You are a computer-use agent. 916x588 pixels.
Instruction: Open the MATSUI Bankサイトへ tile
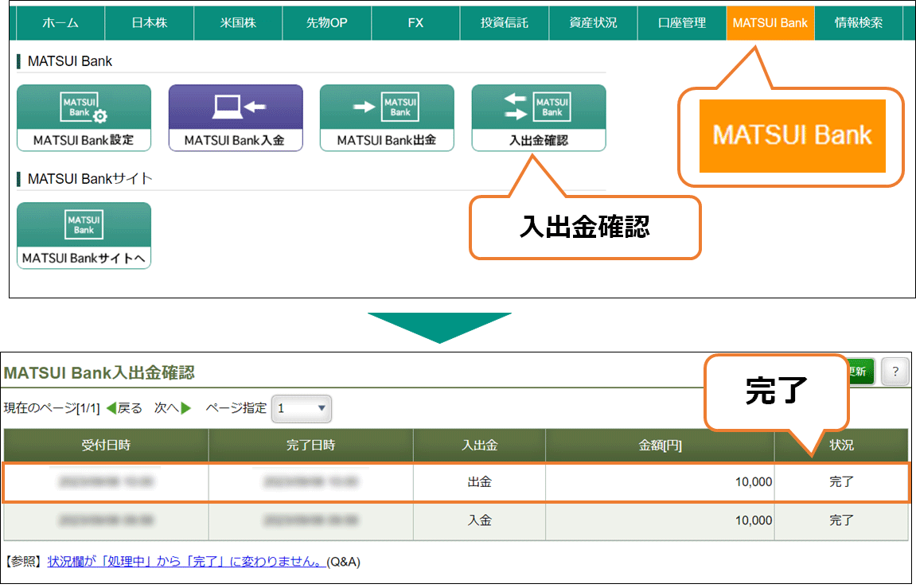click(x=84, y=236)
